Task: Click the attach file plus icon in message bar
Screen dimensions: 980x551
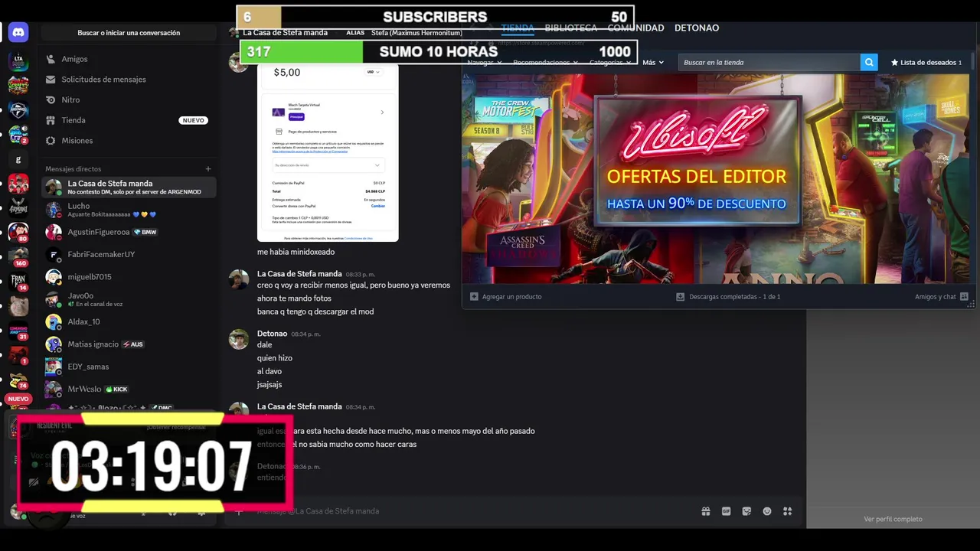Action: pyautogui.click(x=239, y=511)
